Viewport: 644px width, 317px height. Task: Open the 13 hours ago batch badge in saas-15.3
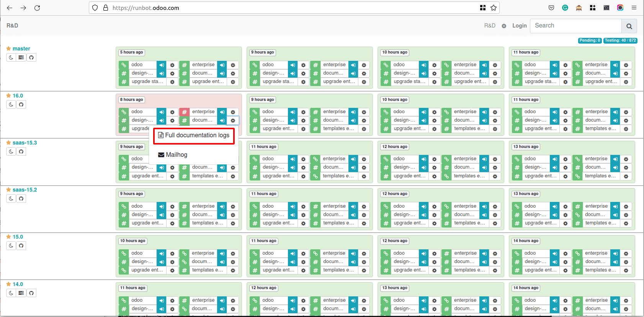(x=526, y=146)
